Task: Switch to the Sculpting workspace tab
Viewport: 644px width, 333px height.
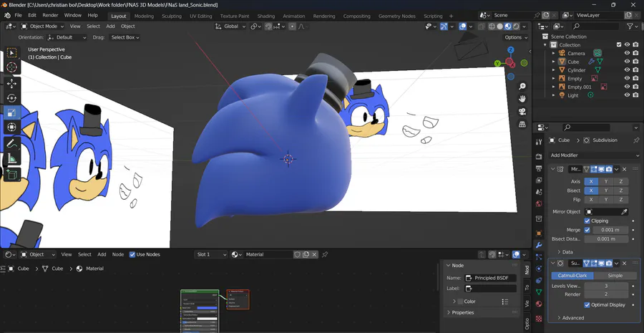Action: [x=171, y=16]
